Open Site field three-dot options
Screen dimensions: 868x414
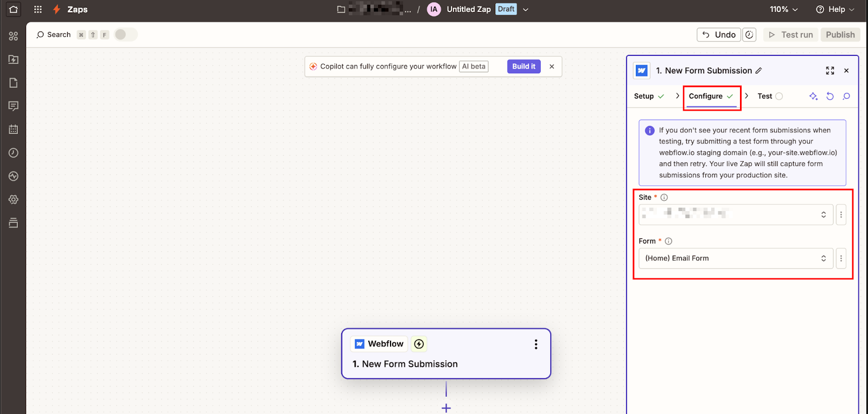(x=841, y=215)
